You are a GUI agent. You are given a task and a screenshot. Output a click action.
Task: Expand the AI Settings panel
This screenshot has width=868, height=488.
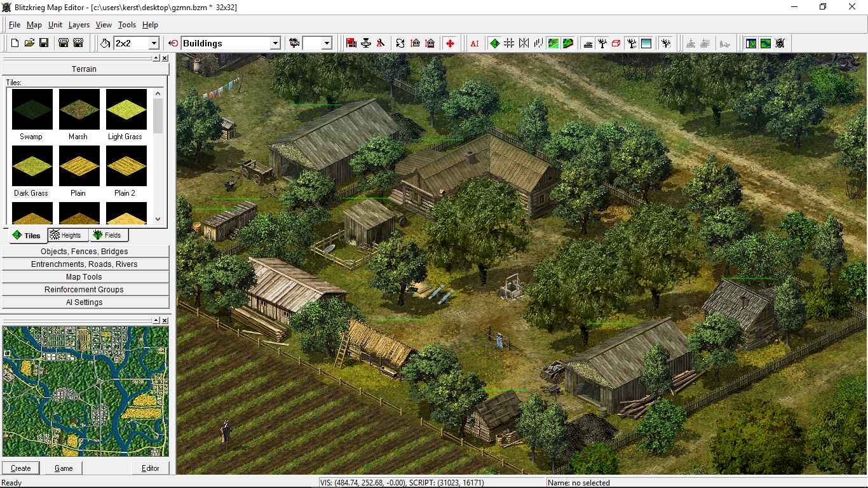[86, 302]
